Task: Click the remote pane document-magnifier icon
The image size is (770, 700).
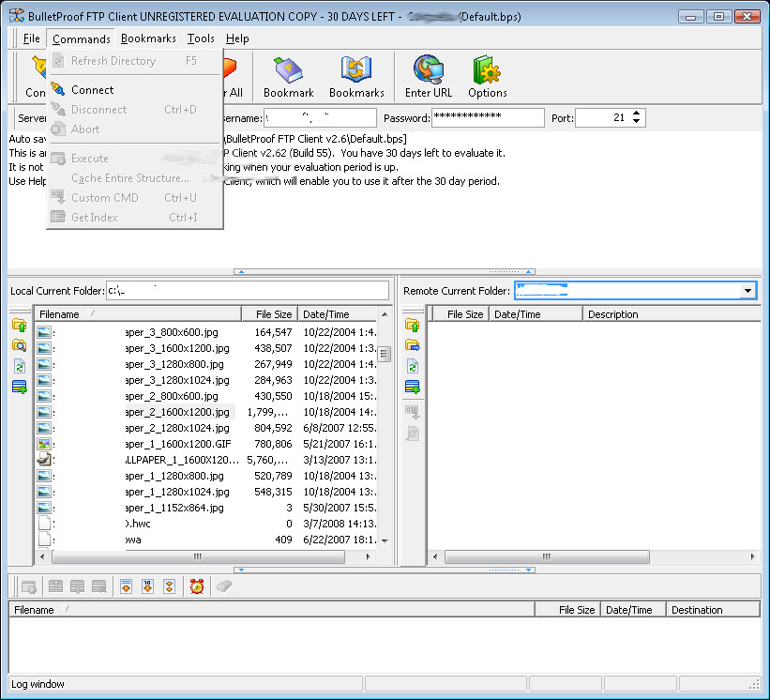Action: coord(413,434)
